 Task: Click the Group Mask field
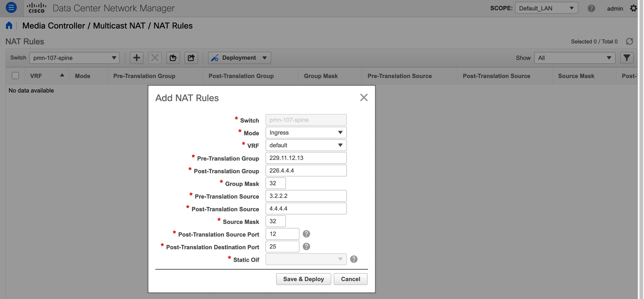click(x=275, y=183)
